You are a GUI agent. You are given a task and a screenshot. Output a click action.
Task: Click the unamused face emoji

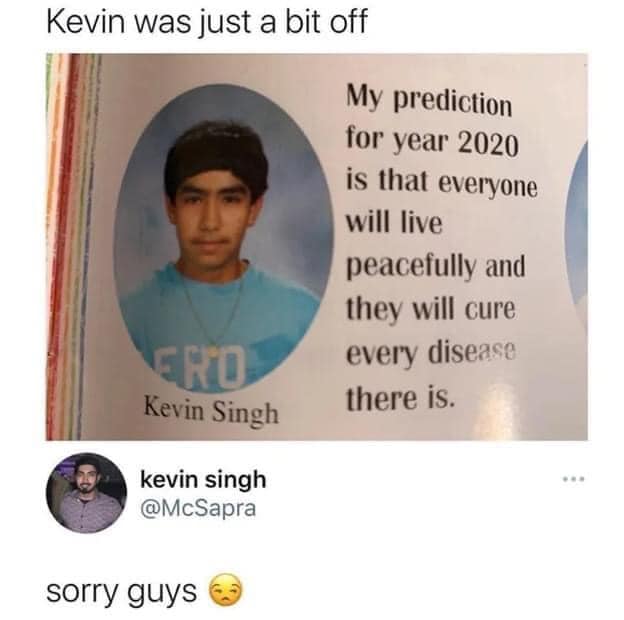pyautogui.click(x=226, y=590)
